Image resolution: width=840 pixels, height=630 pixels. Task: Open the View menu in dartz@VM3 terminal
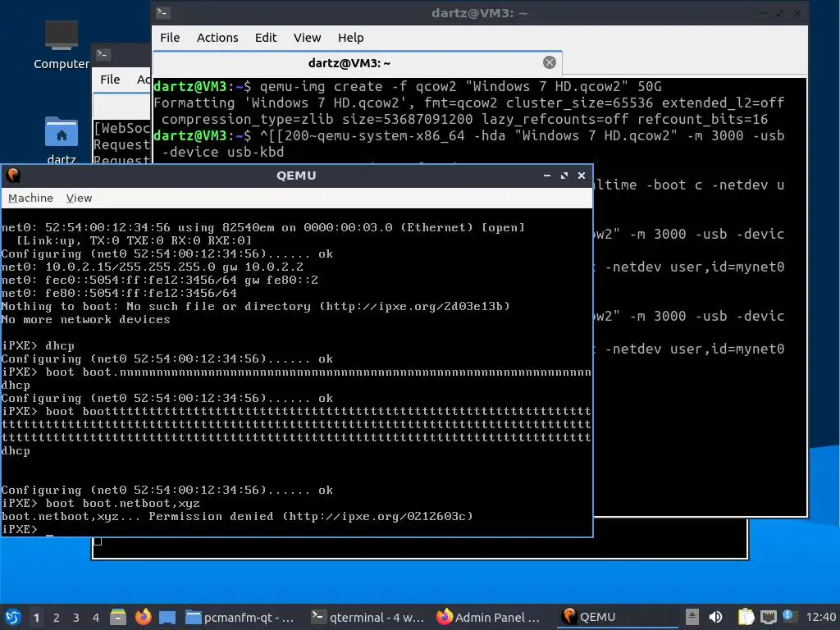click(x=307, y=38)
